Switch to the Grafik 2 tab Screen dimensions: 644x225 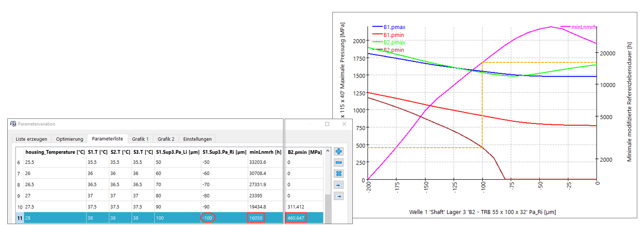pyautogui.click(x=166, y=139)
